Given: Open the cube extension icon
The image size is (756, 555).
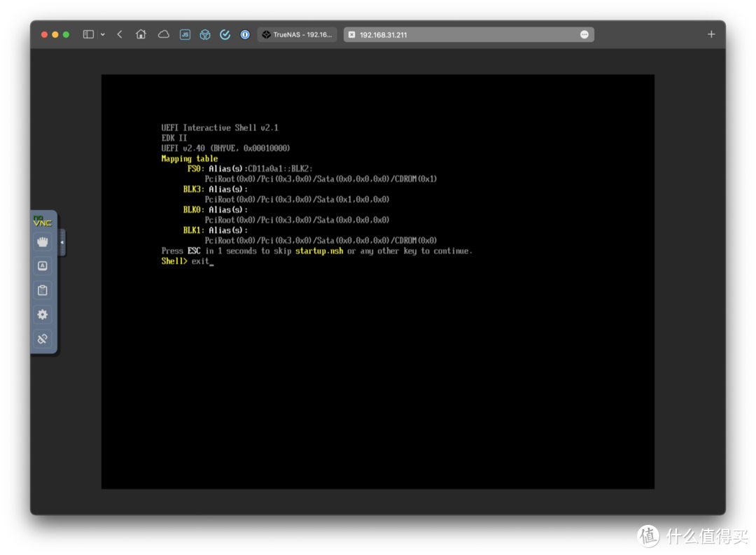Looking at the screenshot, I should [205, 34].
